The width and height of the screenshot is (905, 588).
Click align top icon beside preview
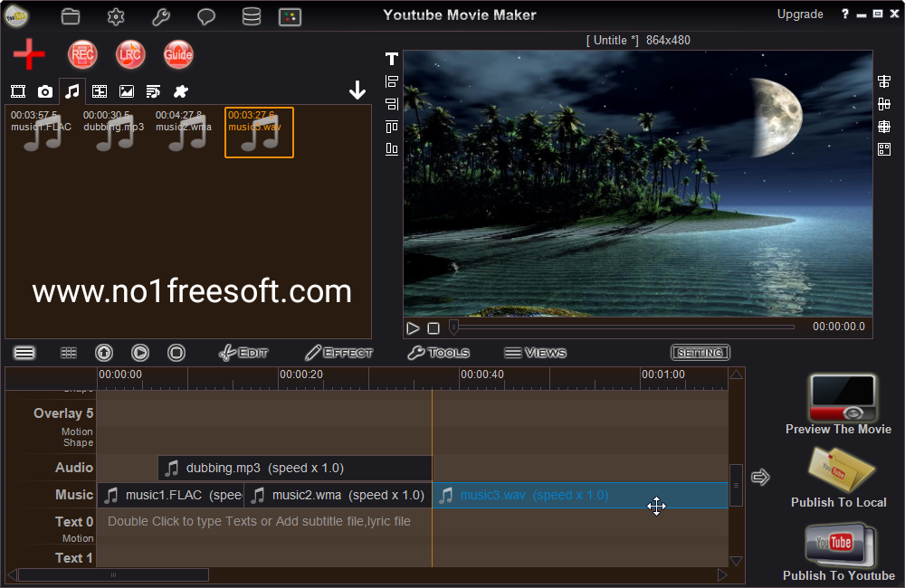(392, 127)
